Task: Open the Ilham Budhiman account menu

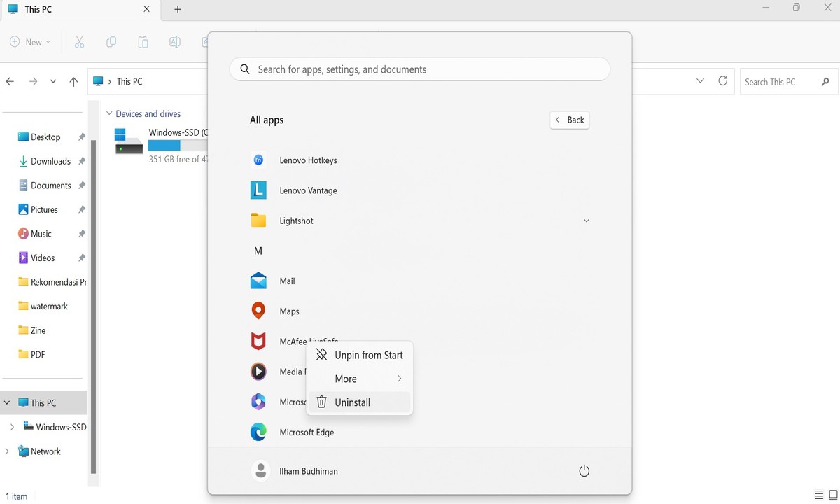Action: (x=295, y=471)
